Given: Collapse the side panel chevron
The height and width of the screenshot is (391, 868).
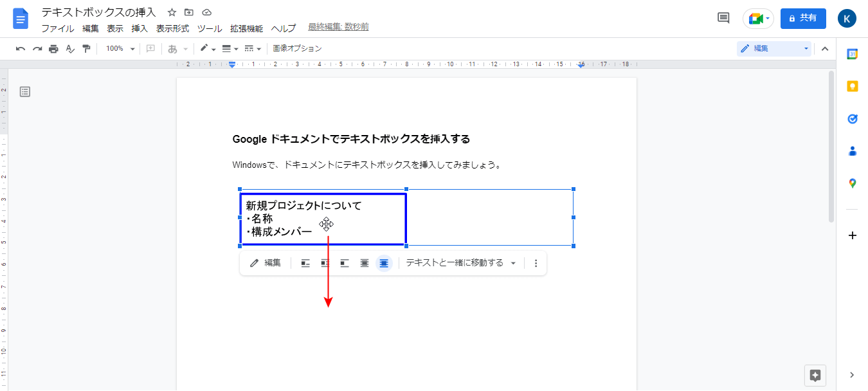Looking at the screenshot, I should pos(853,375).
